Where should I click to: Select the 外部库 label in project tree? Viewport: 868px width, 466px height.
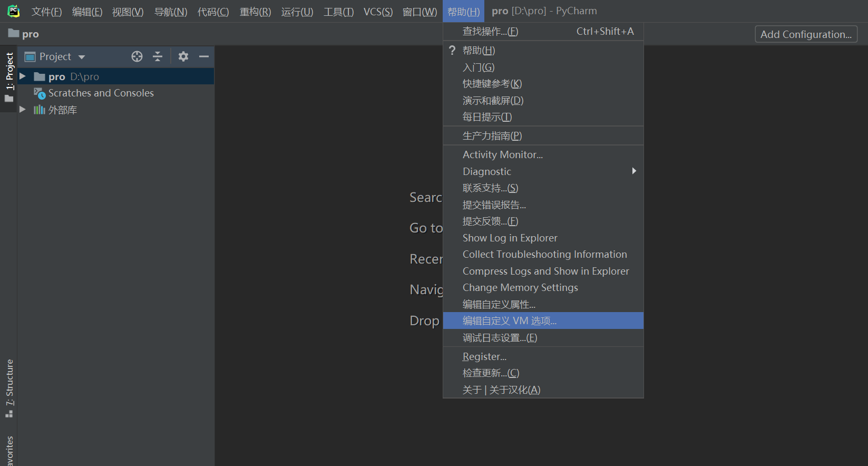tap(63, 110)
